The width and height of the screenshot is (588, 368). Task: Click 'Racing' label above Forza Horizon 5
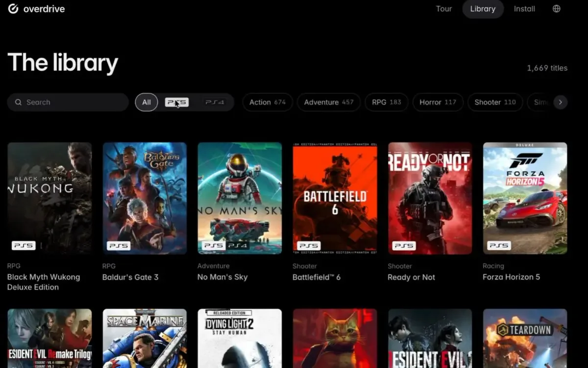[493, 266]
